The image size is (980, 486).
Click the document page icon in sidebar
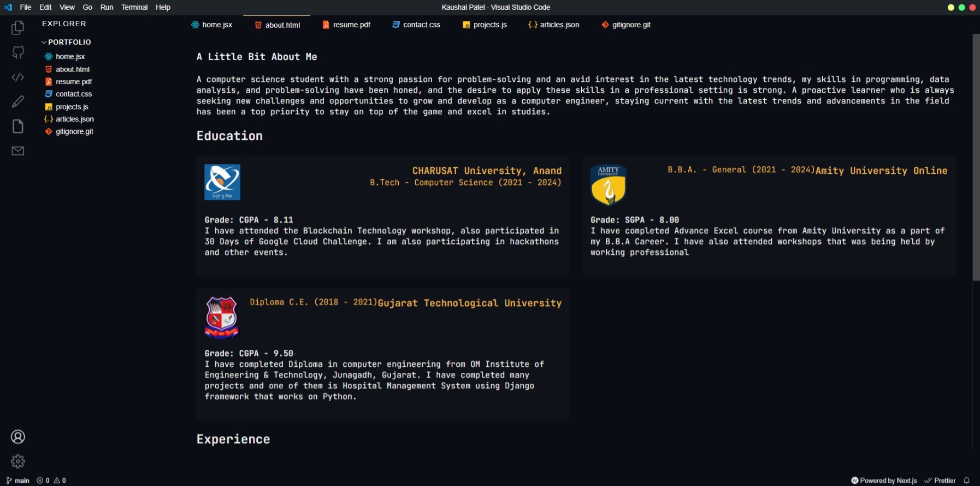pyautogui.click(x=18, y=126)
